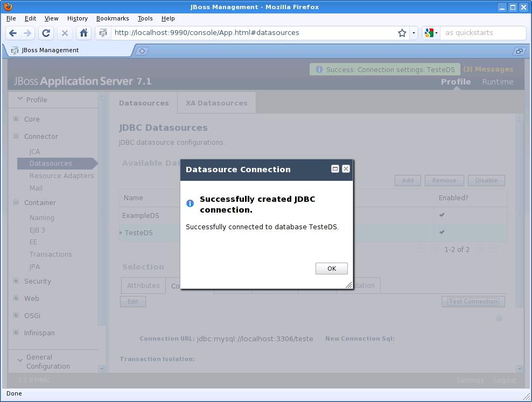Click the TesteDS enabled checkmark
This screenshot has height=402, width=532.
(x=442, y=232)
